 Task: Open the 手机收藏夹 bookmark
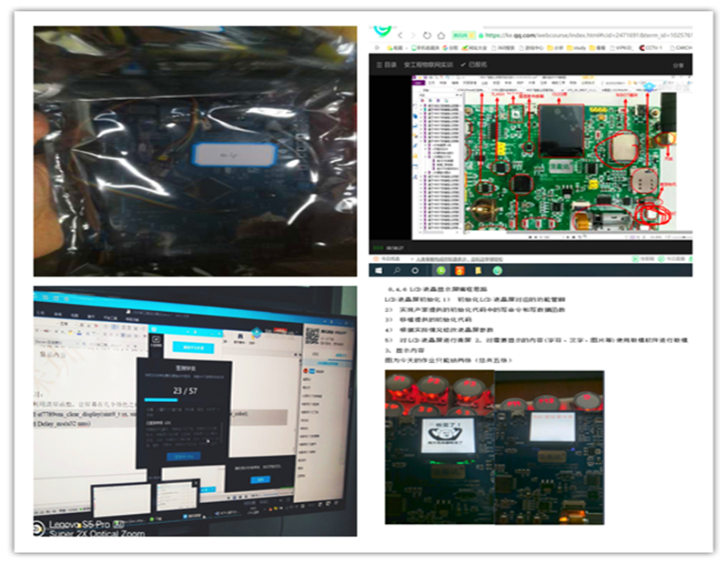[x=425, y=48]
